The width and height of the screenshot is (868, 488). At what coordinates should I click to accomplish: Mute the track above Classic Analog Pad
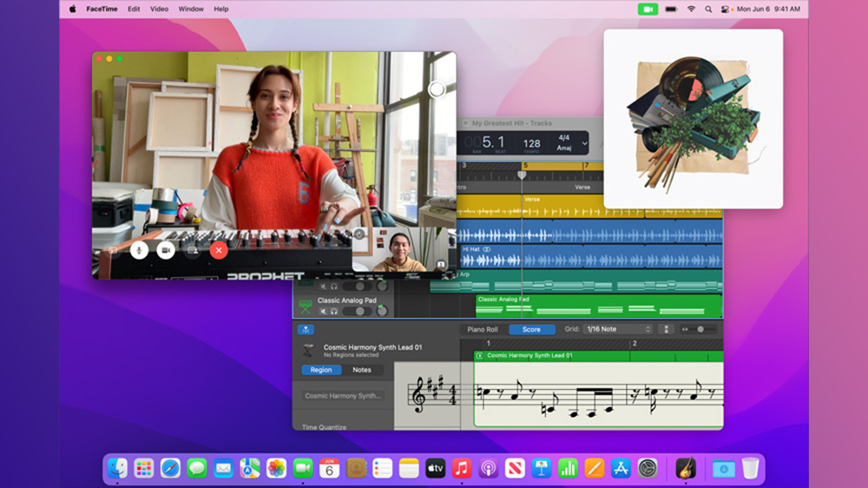[323, 287]
